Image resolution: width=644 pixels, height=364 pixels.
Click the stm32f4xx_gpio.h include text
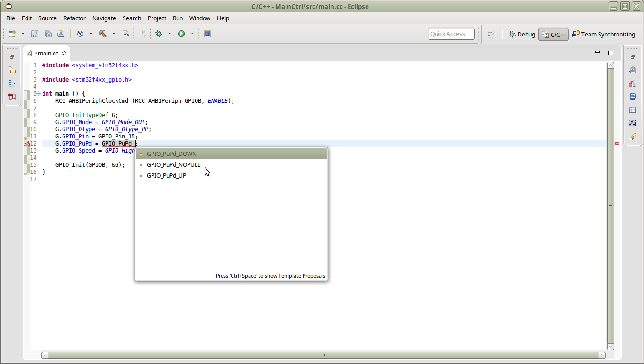[x=102, y=80]
